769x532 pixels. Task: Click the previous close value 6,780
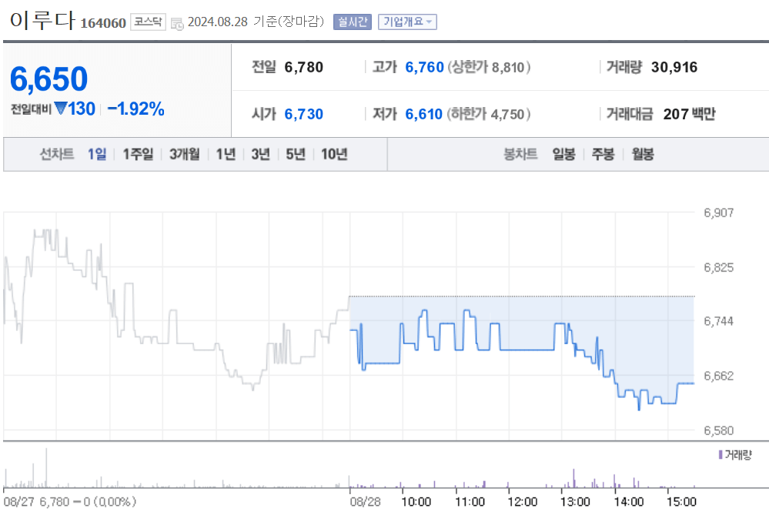coord(303,67)
